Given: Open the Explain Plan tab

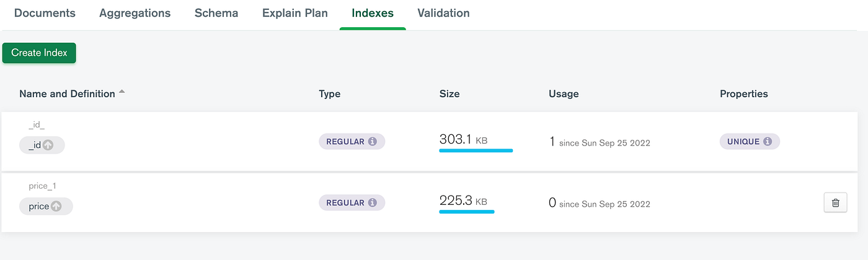Looking at the screenshot, I should click(x=294, y=13).
